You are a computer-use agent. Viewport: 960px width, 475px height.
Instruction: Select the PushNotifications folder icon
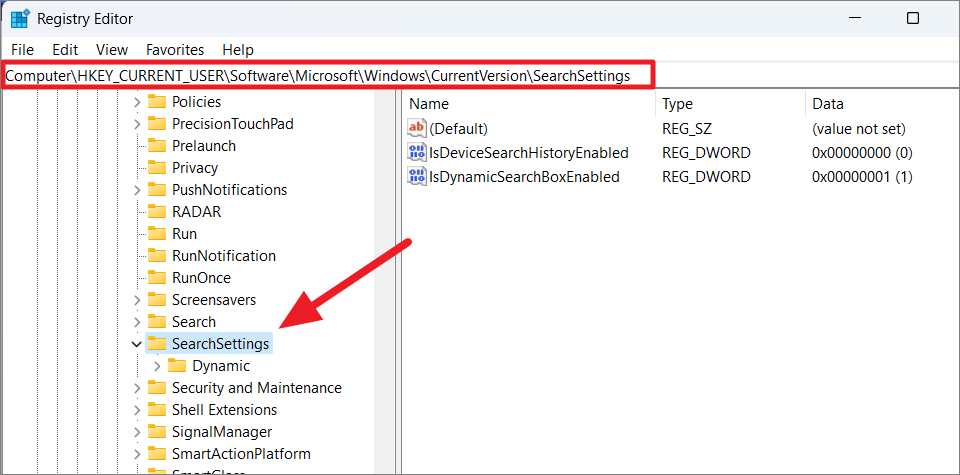click(157, 190)
